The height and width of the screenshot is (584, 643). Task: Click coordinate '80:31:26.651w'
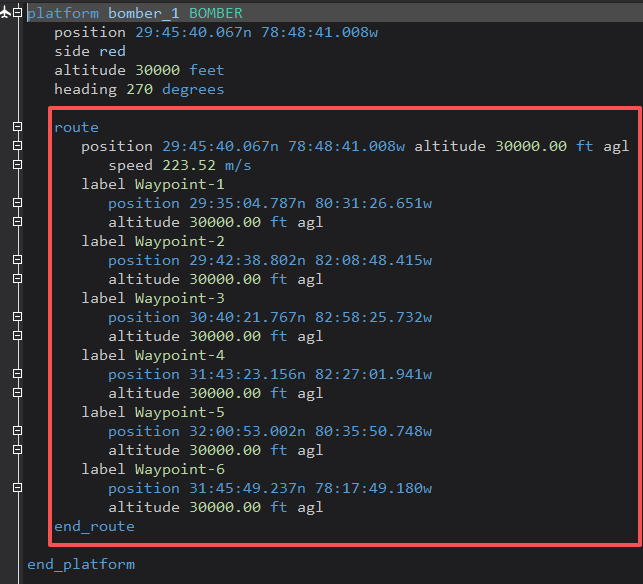coord(373,203)
